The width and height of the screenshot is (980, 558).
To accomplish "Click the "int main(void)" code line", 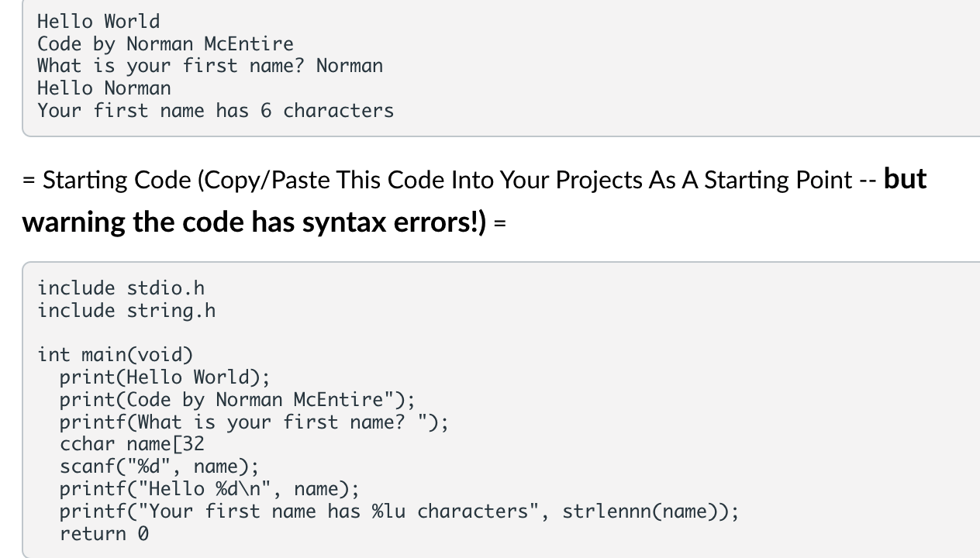I will 115,355.
